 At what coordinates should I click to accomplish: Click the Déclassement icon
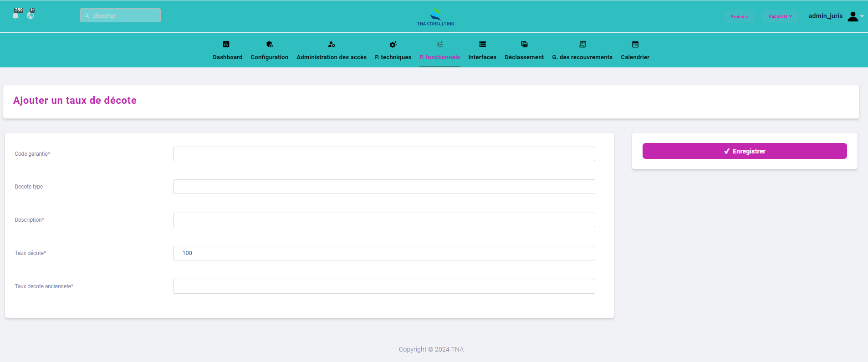[524, 44]
